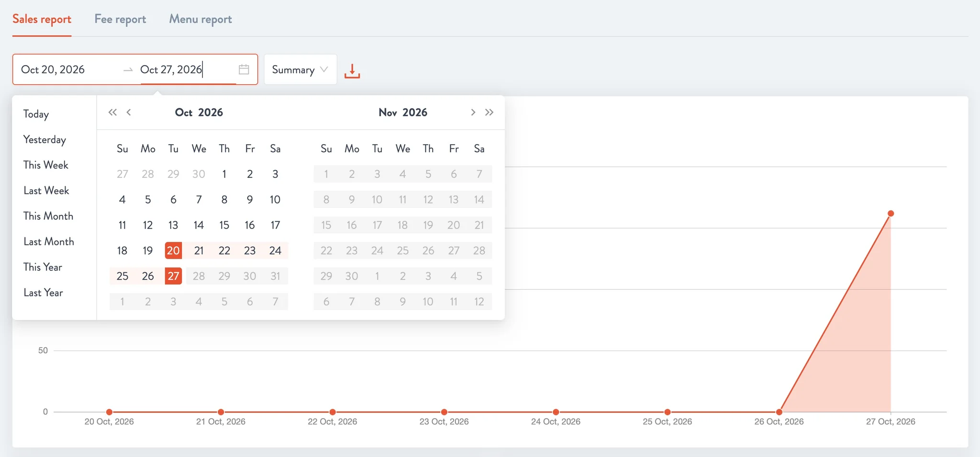Screen dimensions: 980x457
Task: Open the Summary dropdown
Action: 301,69
